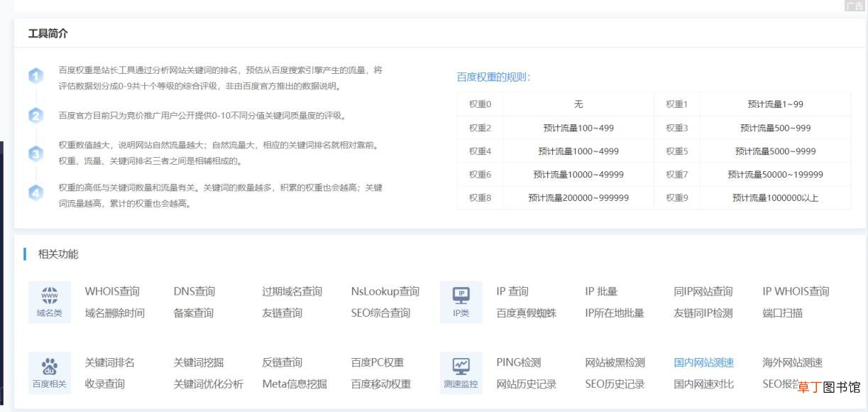Click the number 1 hexagon step icon
868x412 pixels.
[35, 75]
